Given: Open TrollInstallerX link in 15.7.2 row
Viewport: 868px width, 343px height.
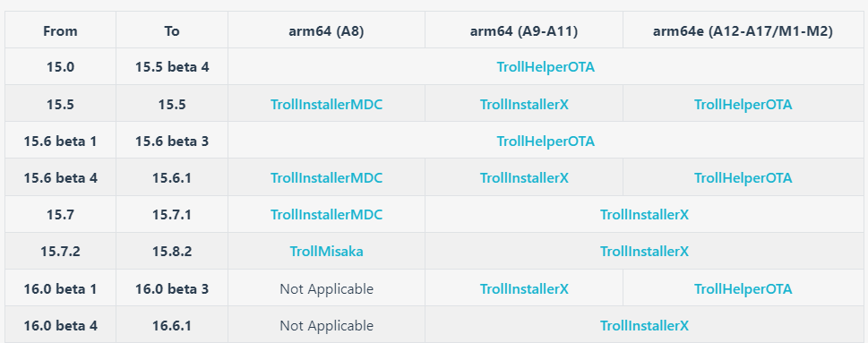Looking at the screenshot, I should 644,252.
